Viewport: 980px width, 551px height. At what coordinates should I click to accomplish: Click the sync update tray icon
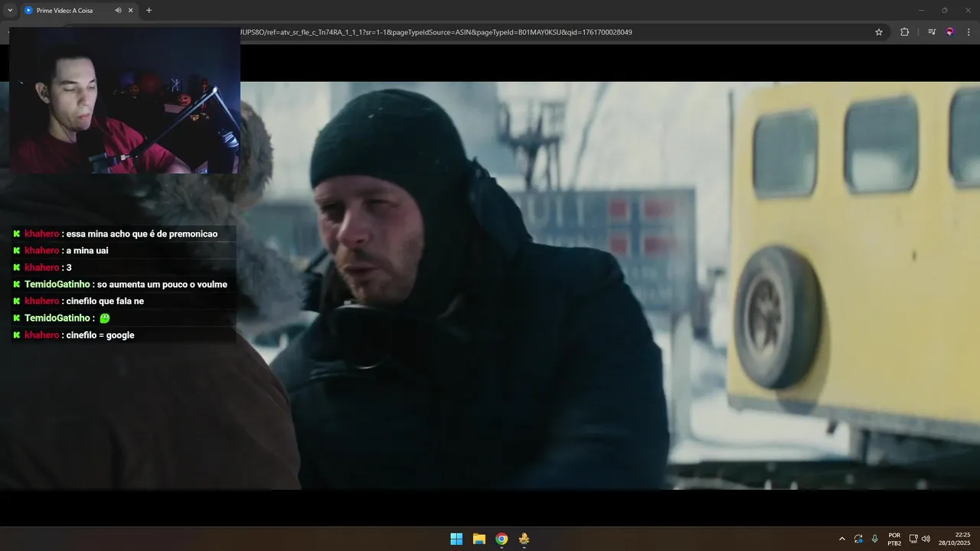(x=858, y=539)
